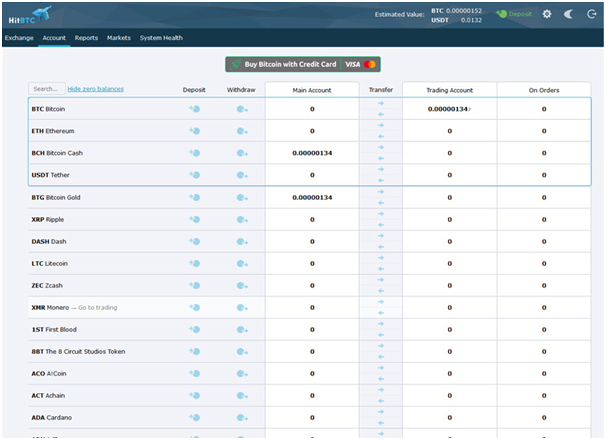The image size is (606, 440).
Task: Transfer USDT Tether to trading with right arrow
Action: [381, 170]
